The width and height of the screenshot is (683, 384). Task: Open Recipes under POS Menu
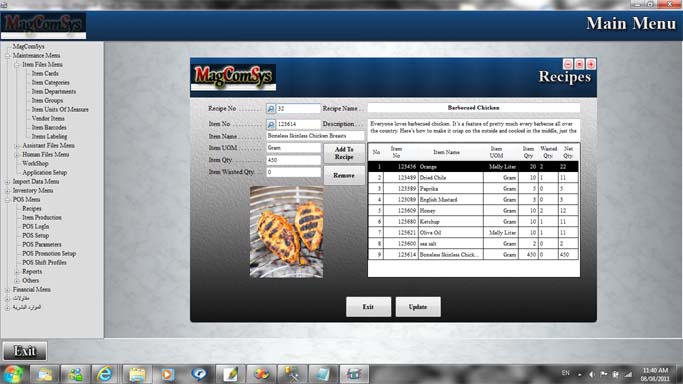tap(32, 209)
